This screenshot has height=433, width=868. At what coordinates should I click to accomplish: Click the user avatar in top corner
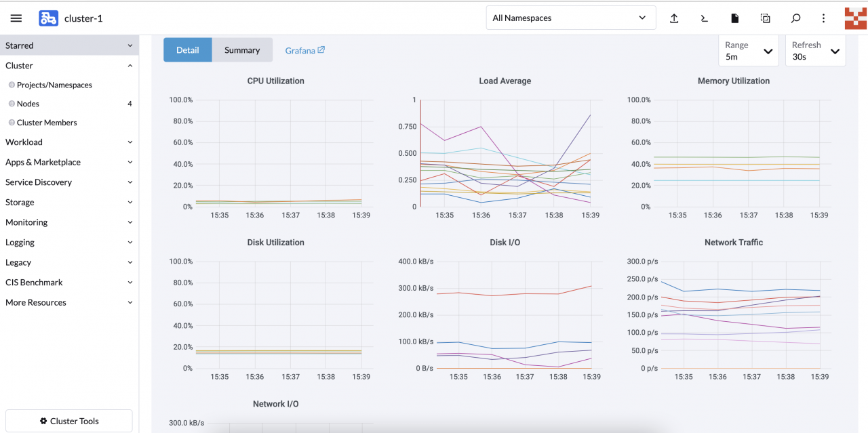coord(855,18)
